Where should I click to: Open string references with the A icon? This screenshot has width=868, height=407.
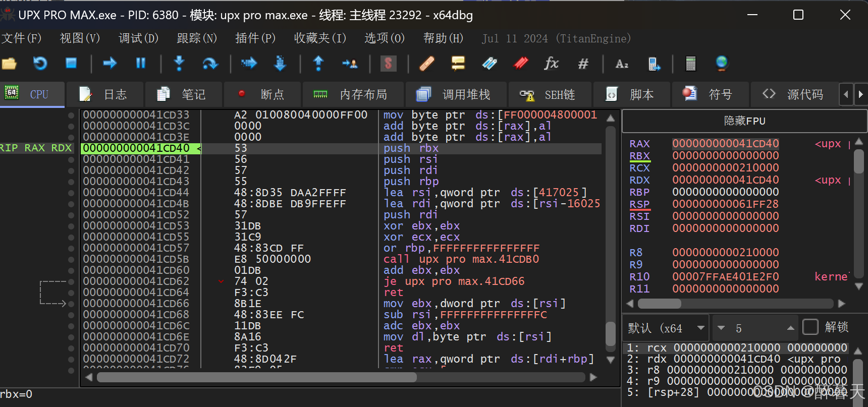(622, 64)
